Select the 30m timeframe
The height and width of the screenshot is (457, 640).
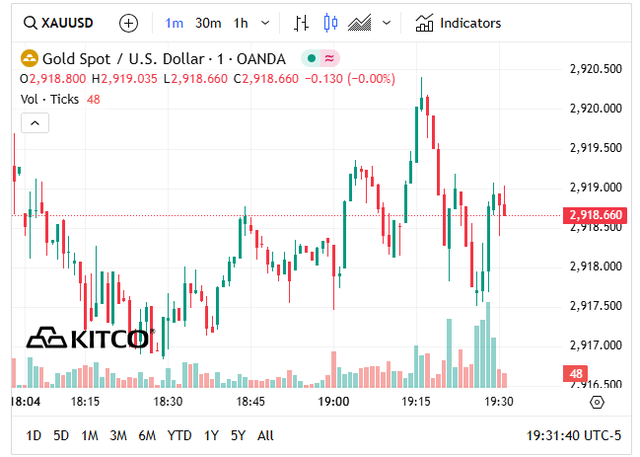coord(208,23)
